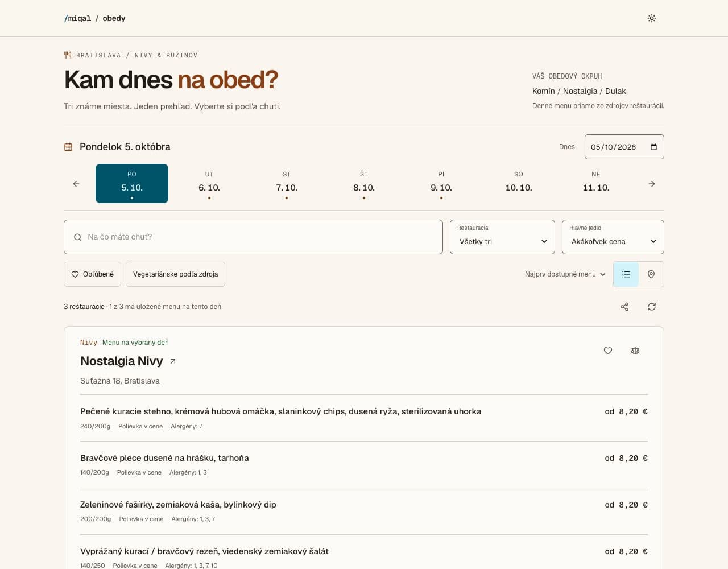The height and width of the screenshot is (569, 728).
Task: Click '3 reštaurácie' status text
Action: [x=84, y=307]
